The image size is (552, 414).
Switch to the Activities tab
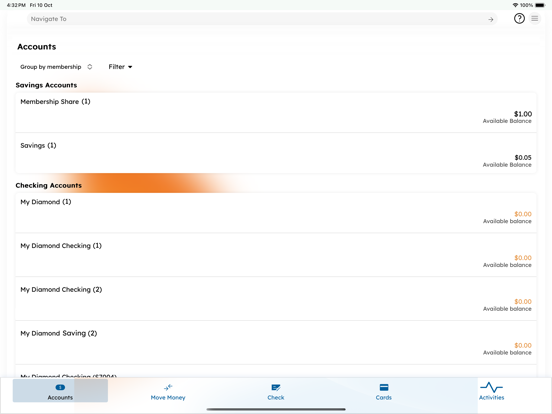click(x=491, y=391)
